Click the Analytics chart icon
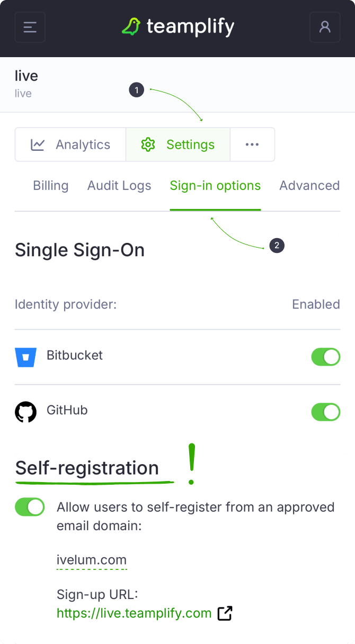Image resolution: width=355 pixels, height=644 pixels. pyautogui.click(x=38, y=144)
